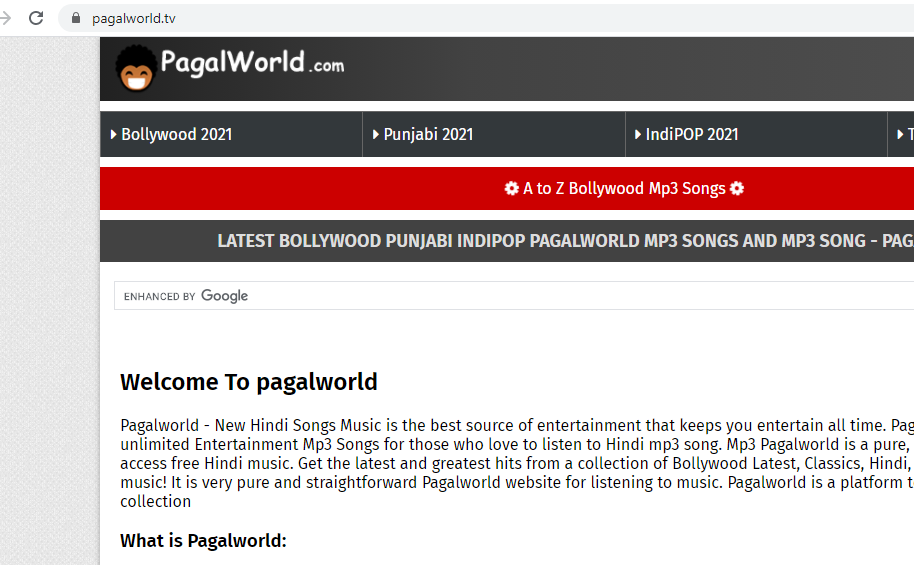Viewport: 914px width, 565px height.
Task: Open the Punjabi 2021 menu item
Action: click(494, 134)
